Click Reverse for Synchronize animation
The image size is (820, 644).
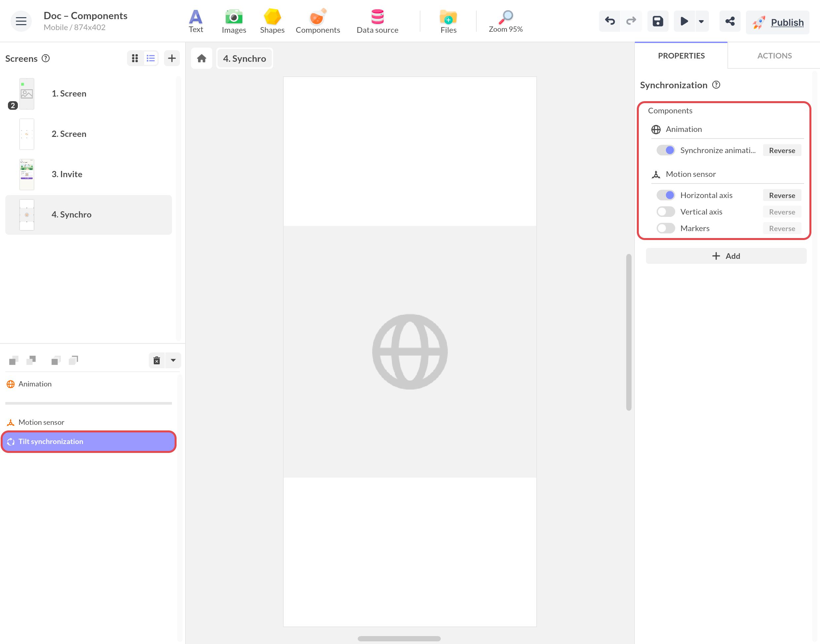(x=782, y=150)
